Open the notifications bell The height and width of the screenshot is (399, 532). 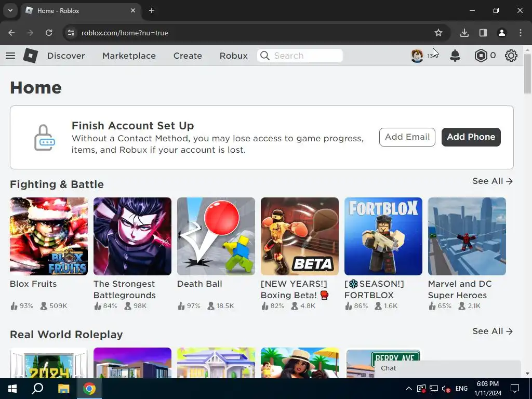pos(455,56)
